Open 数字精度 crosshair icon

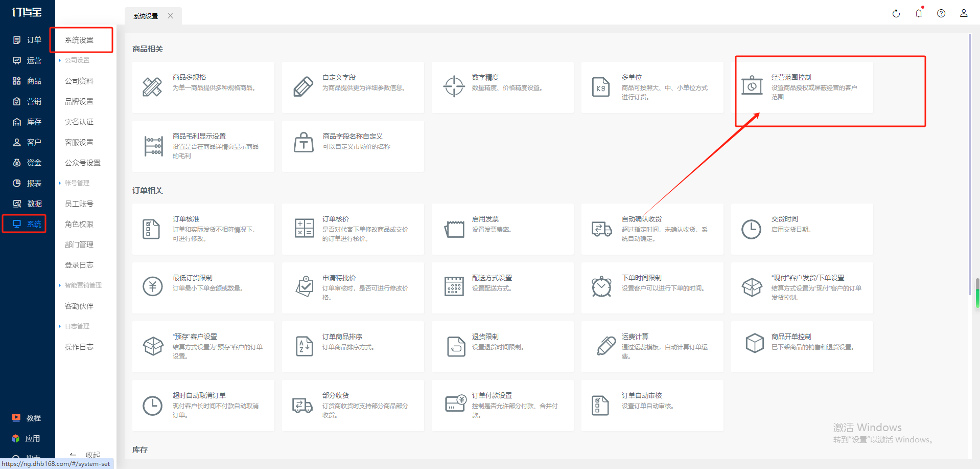tap(454, 86)
